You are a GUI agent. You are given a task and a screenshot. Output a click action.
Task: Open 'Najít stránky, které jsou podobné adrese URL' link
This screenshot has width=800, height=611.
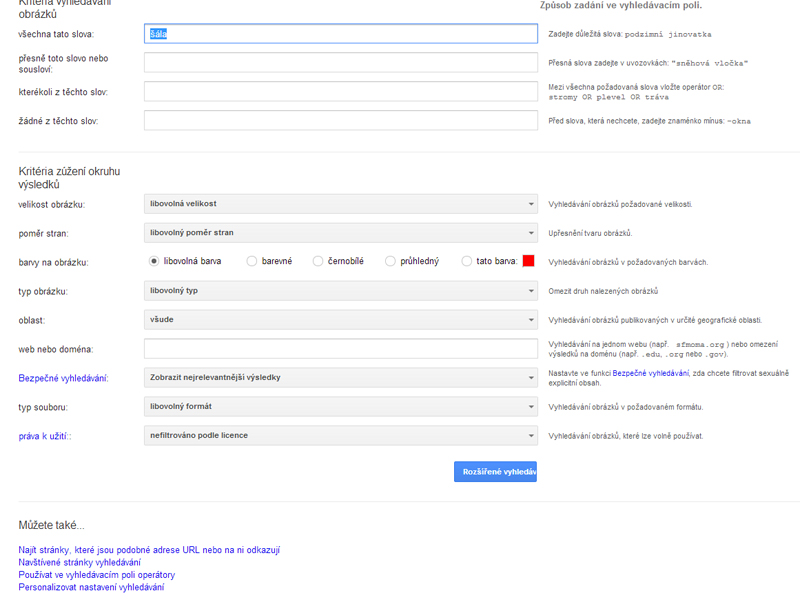point(149,550)
